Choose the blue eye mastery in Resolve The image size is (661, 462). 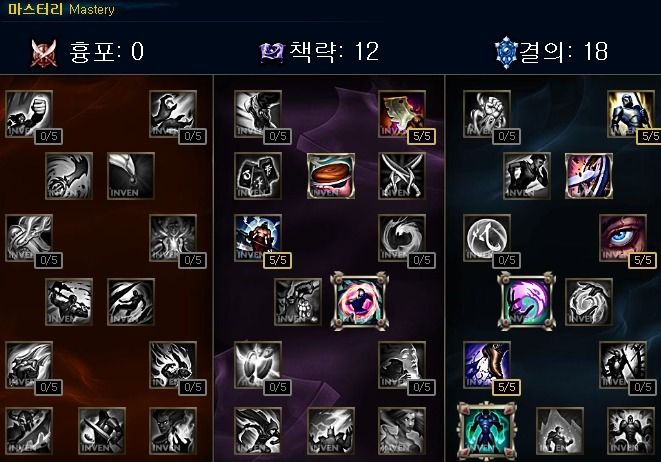pos(623,238)
